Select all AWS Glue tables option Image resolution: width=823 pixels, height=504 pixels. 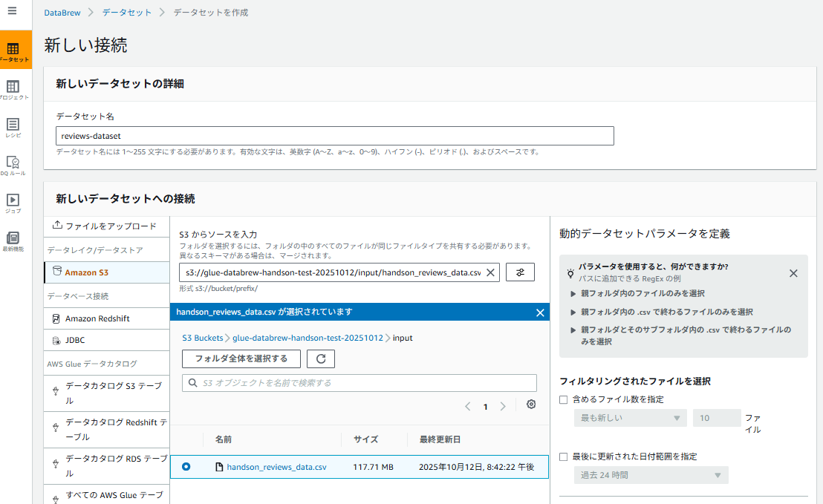(x=106, y=495)
